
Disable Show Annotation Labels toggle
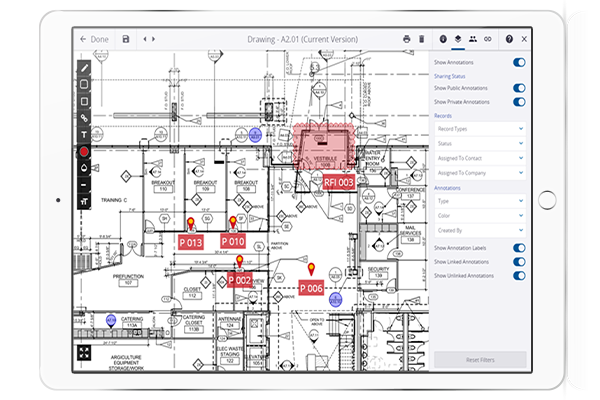pyautogui.click(x=519, y=247)
